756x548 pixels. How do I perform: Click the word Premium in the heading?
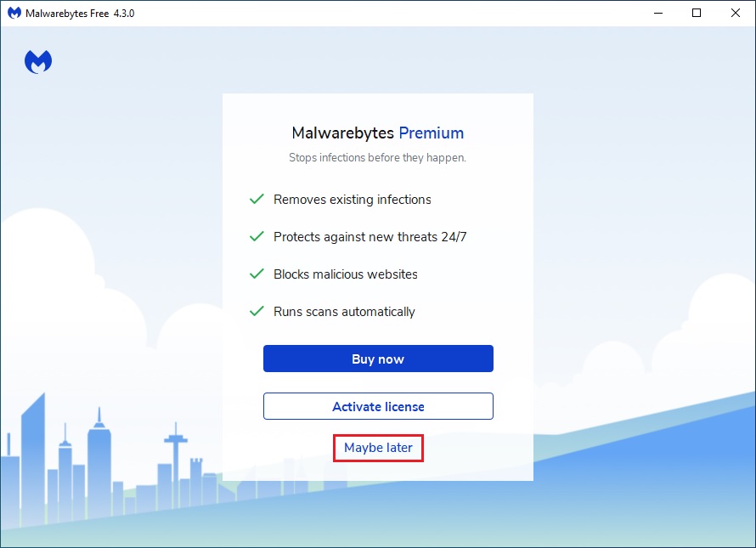tap(432, 133)
